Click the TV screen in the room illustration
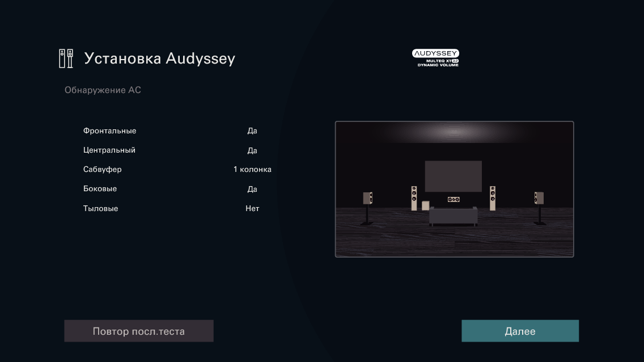The image size is (644, 362). click(453, 176)
